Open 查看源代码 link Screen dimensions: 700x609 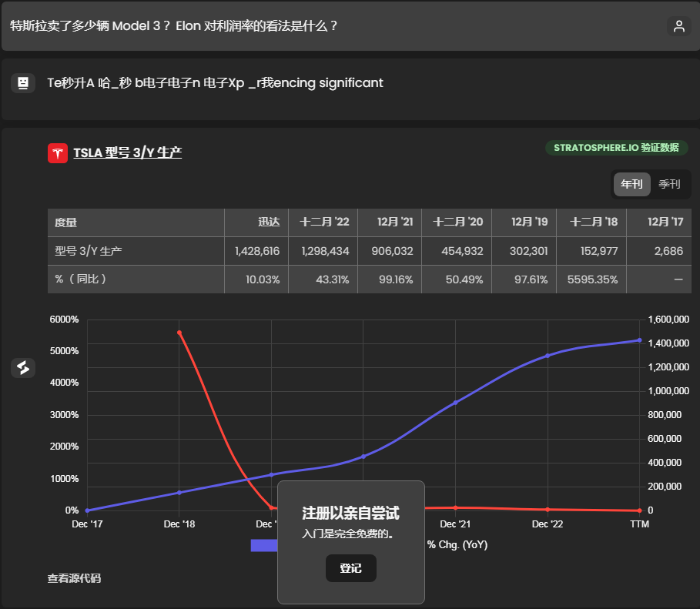coord(74,578)
